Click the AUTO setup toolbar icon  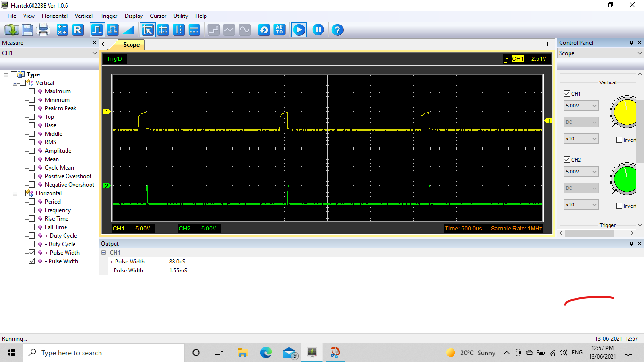[x=280, y=30]
